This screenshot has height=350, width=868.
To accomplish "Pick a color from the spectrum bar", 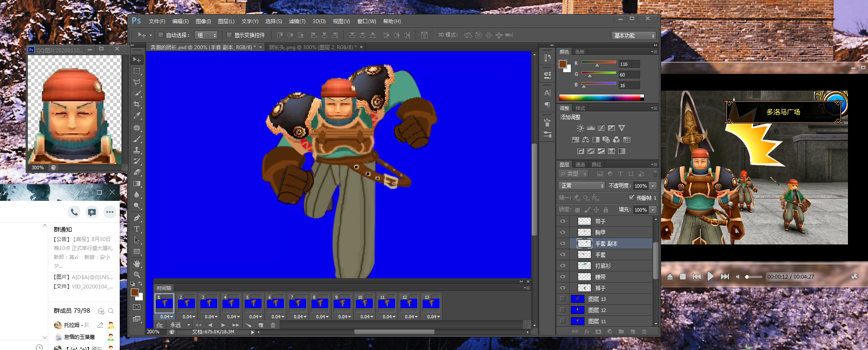I will coord(601,98).
